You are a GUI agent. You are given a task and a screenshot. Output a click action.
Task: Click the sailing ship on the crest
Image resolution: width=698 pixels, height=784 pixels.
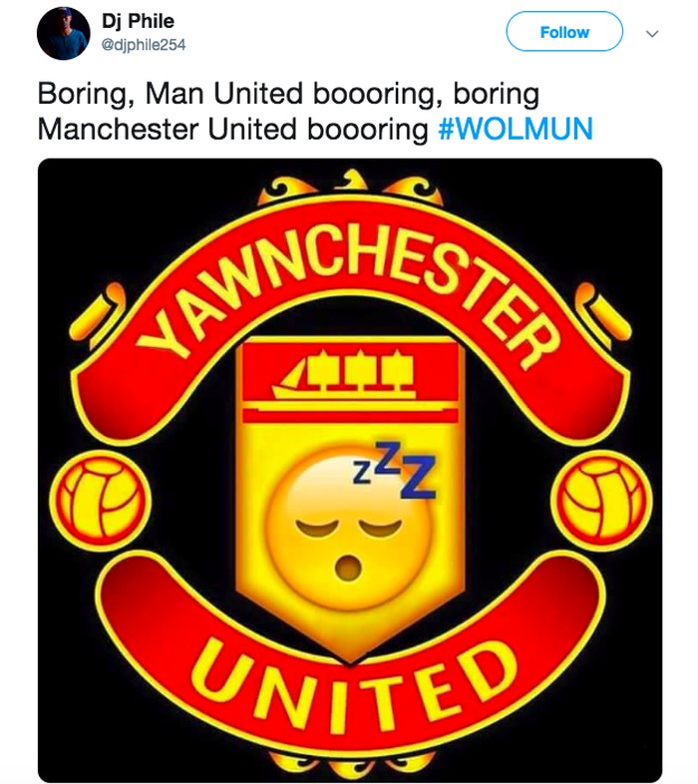pyautogui.click(x=349, y=376)
